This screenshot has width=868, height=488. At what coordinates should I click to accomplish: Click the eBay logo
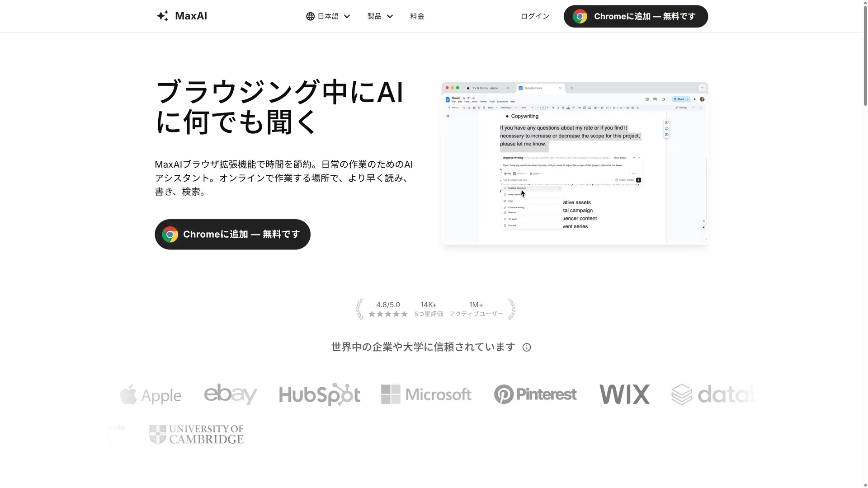[231, 394]
